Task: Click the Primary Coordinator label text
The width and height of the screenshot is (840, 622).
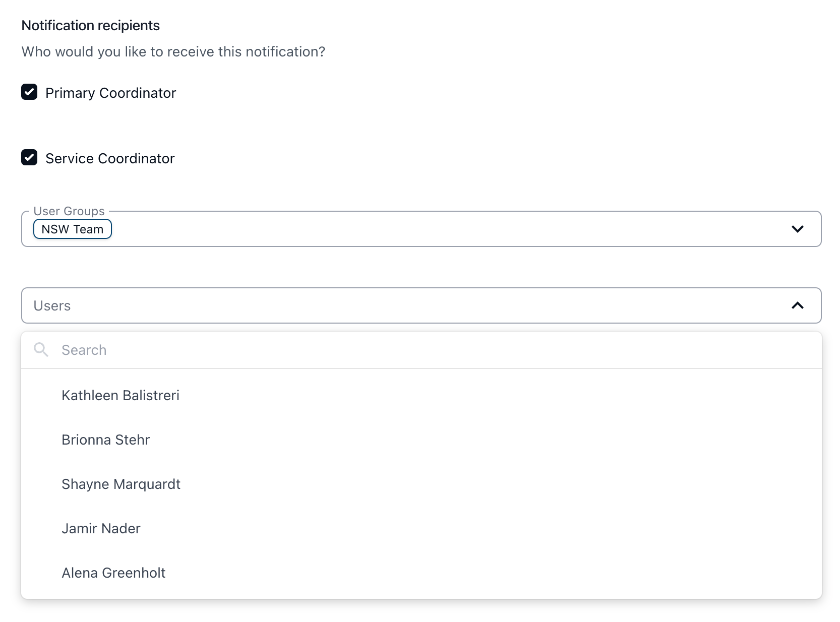Action: [x=110, y=93]
